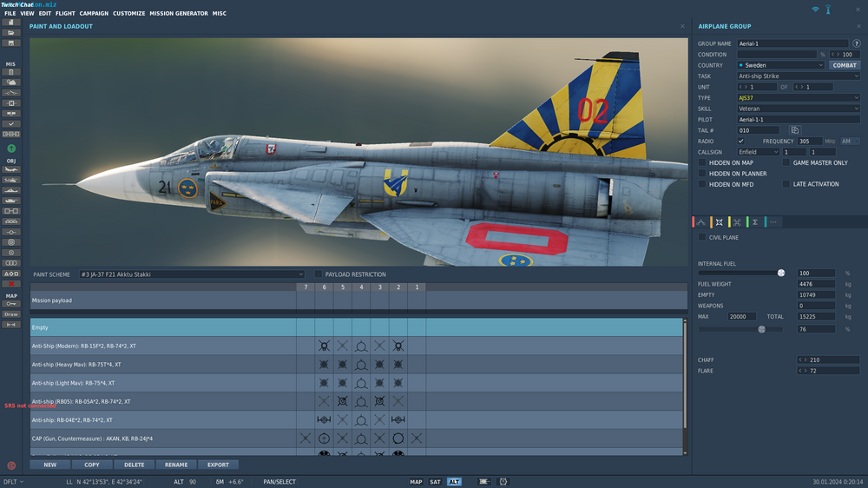Open the FILE menu
The width and height of the screenshot is (868, 488).
[10, 13]
